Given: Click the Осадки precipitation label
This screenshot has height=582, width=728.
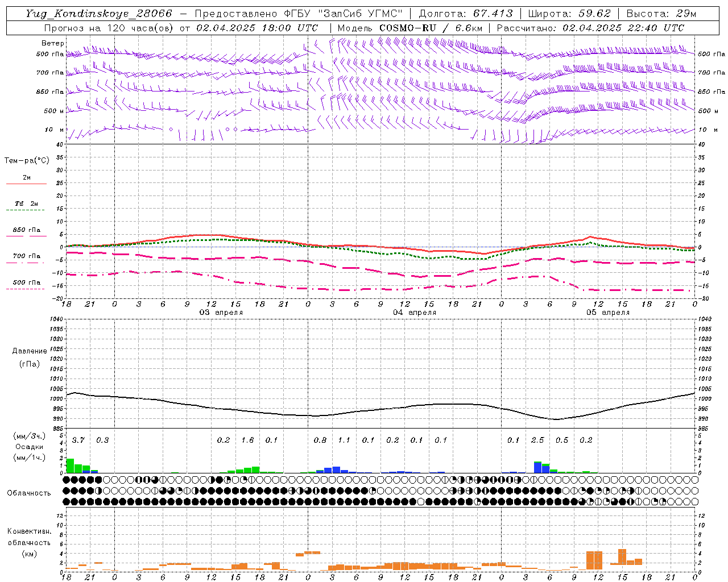Looking at the screenshot, I should tap(29, 447).
